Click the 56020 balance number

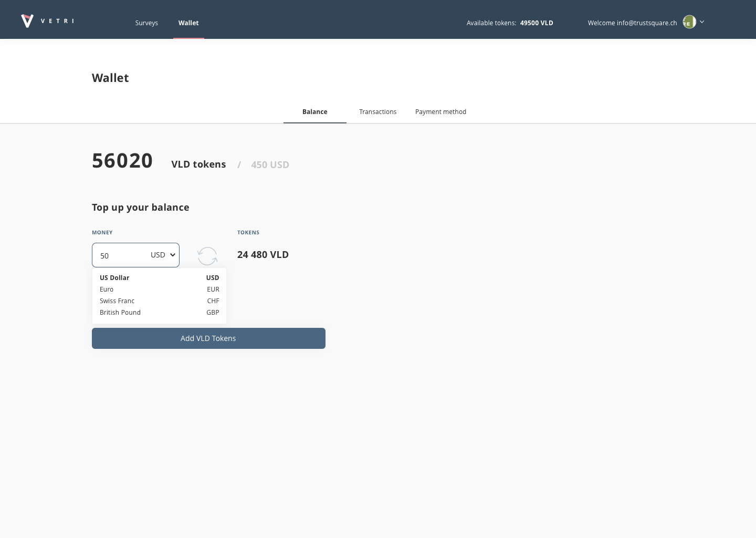pos(122,160)
